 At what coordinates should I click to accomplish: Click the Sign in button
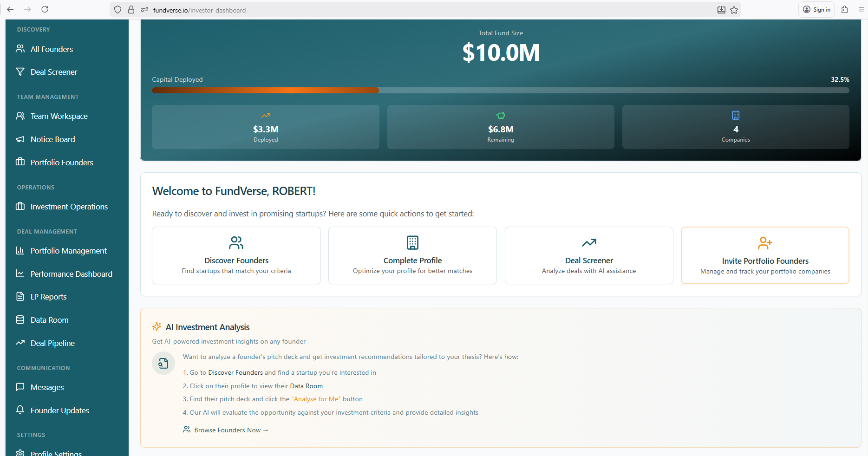(x=816, y=9)
